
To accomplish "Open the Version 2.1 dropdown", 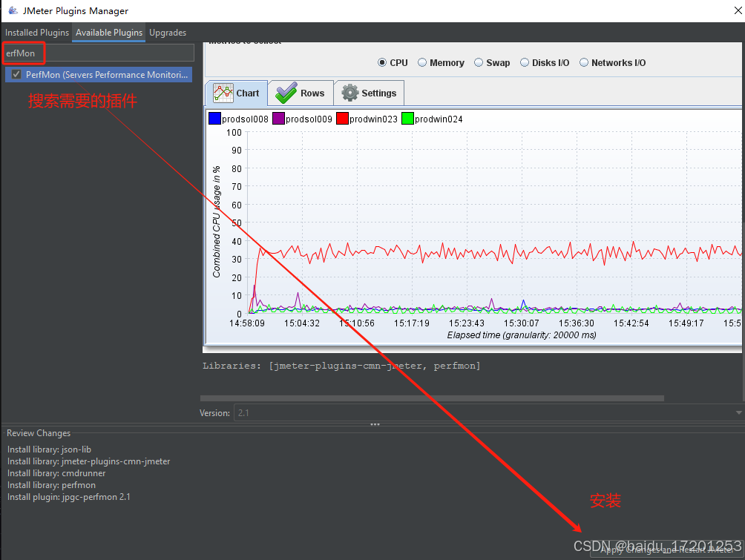I will click(x=489, y=412).
